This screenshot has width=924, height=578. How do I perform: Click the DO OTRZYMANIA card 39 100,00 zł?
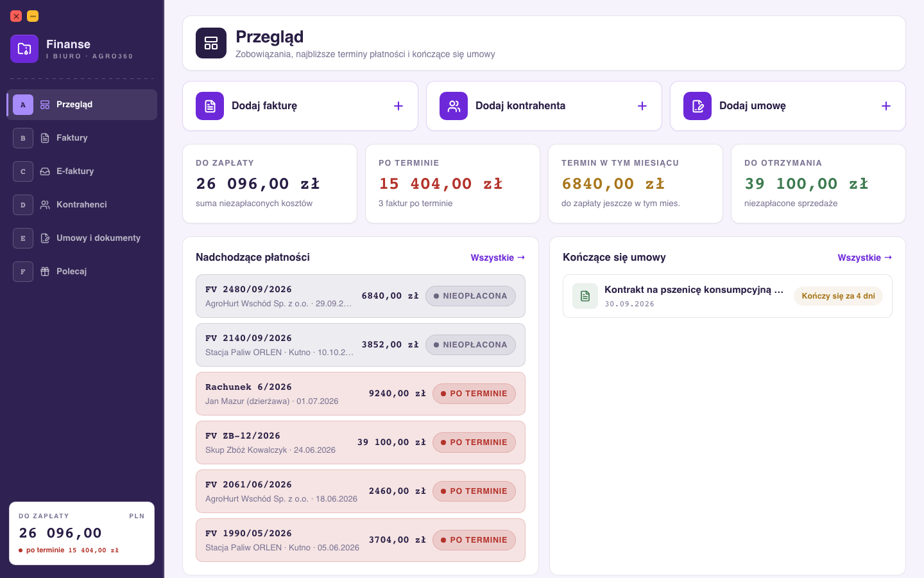(818, 184)
